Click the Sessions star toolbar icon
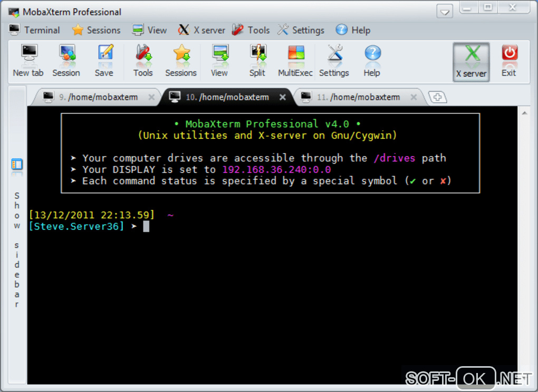Screen dimensions: 538x392 click(181, 61)
